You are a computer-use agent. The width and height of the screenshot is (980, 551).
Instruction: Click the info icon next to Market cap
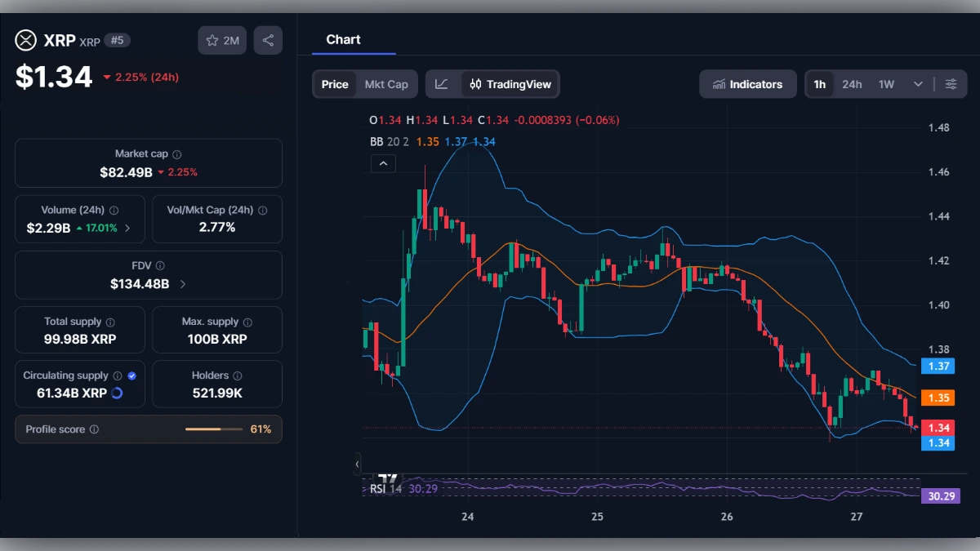pos(179,153)
